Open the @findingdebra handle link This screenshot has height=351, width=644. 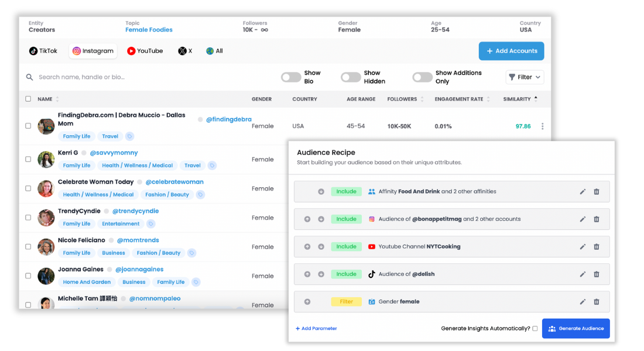point(229,119)
